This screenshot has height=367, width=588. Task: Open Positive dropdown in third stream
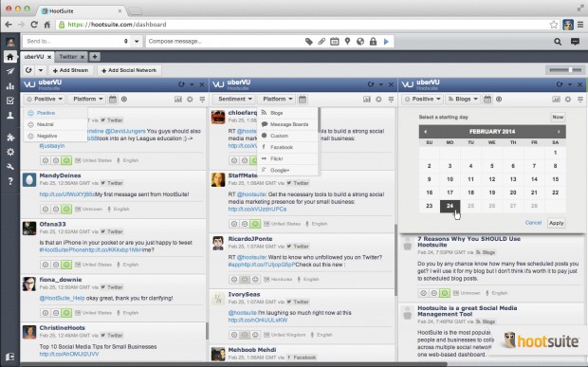point(422,99)
